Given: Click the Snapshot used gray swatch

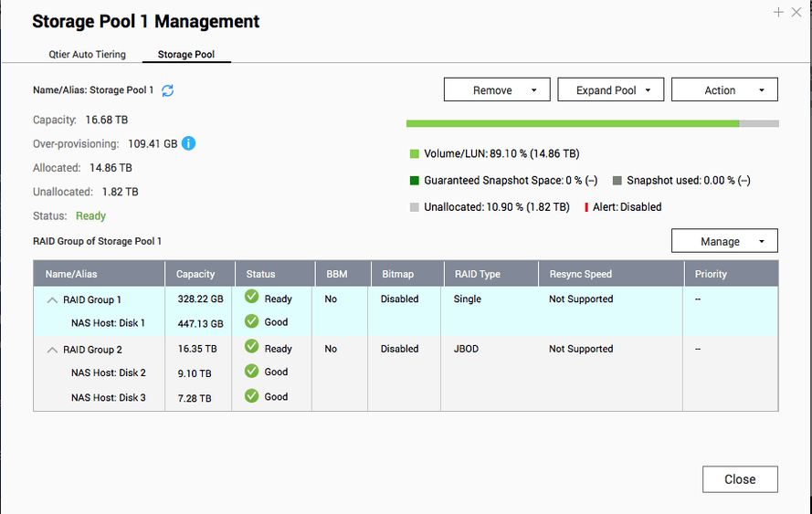Looking at the screenshot, I should pyautogui.click(x=617, y=181).
